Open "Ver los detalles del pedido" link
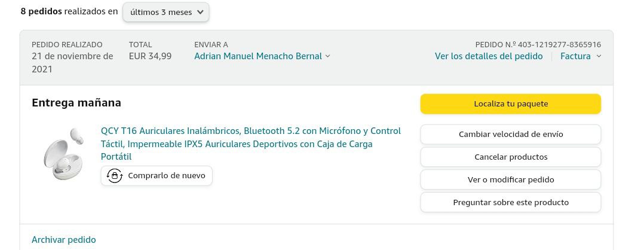644x250 pixels. (x=489, y=56)
